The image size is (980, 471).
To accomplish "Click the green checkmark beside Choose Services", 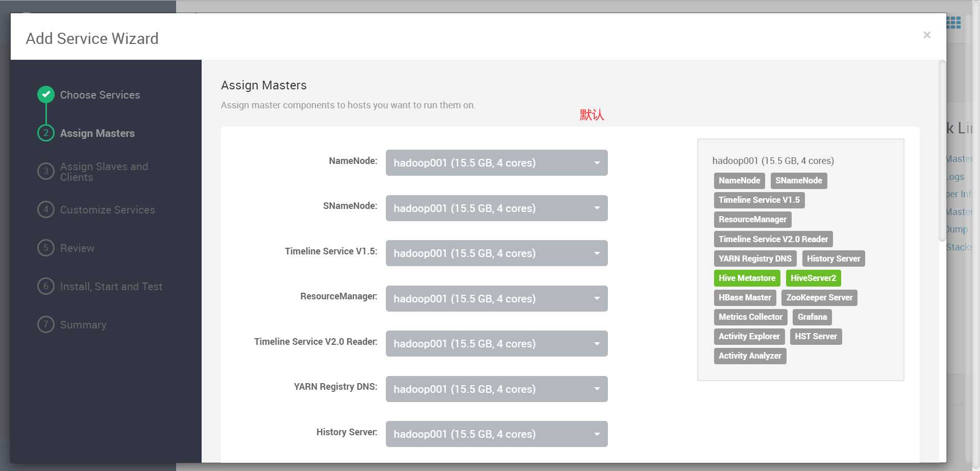I will [x=46, y=95].
